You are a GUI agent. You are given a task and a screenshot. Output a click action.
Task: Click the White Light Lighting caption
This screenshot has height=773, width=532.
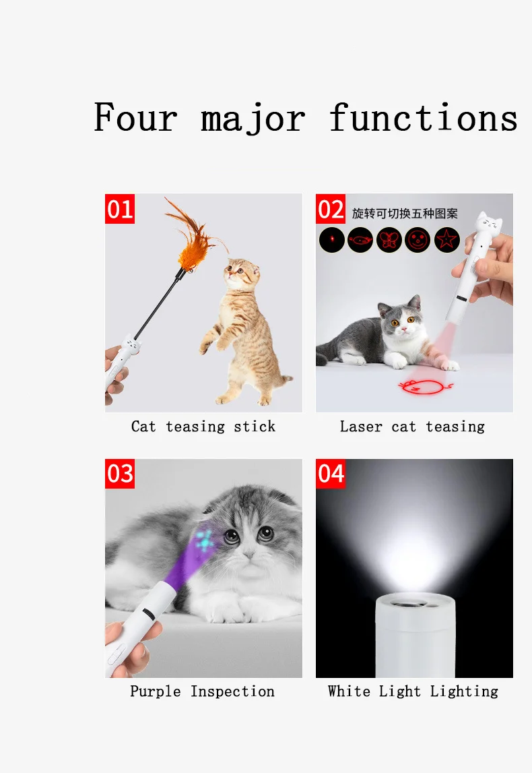(x=413, y=691)
